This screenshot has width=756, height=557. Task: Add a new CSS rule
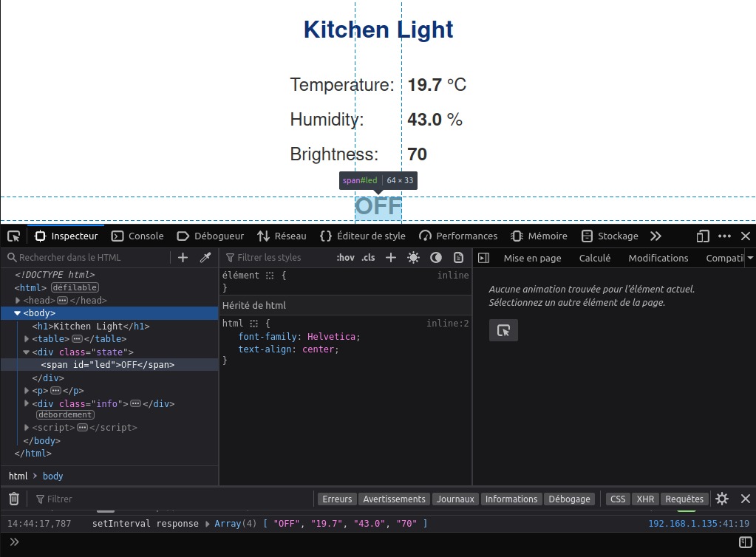click(x=391, y=258)
